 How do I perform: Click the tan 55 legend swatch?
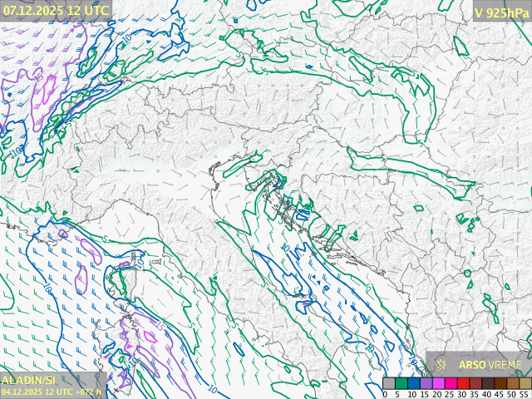(525, 383)
